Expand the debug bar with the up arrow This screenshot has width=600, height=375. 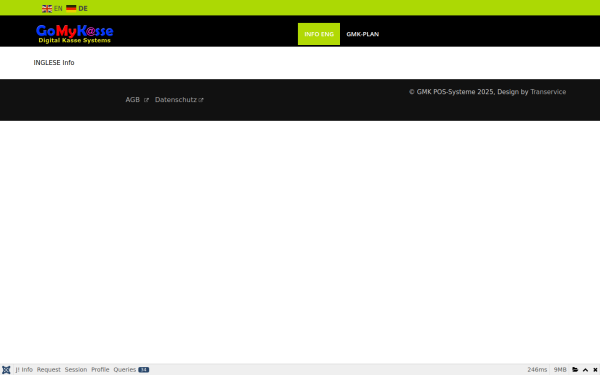[585, 370]
